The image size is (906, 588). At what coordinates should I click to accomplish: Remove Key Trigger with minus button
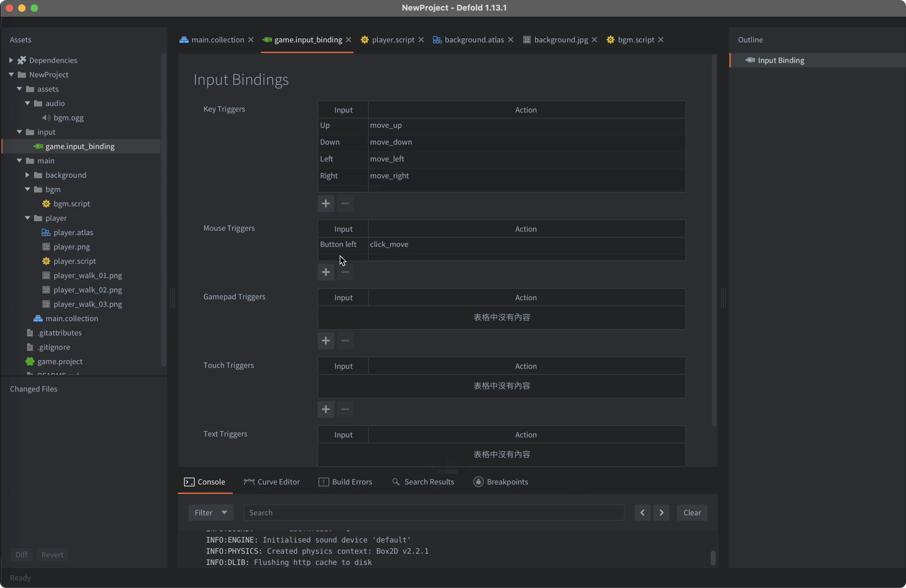[345, 204]
